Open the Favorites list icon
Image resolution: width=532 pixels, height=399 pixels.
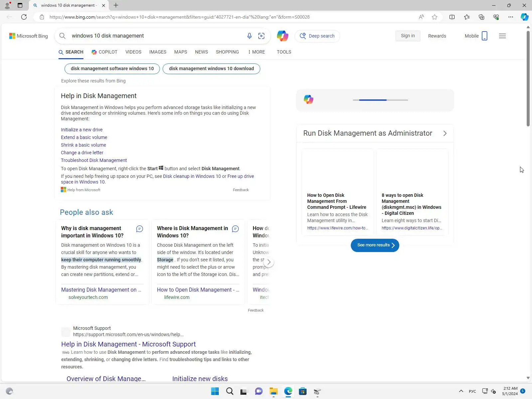click(467, 17)
